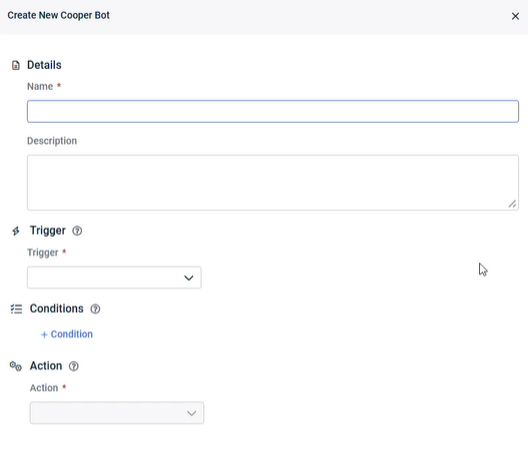Viewport: 528px width, 474px height.
Task: Click the Name field label
Action: (40, 87)
